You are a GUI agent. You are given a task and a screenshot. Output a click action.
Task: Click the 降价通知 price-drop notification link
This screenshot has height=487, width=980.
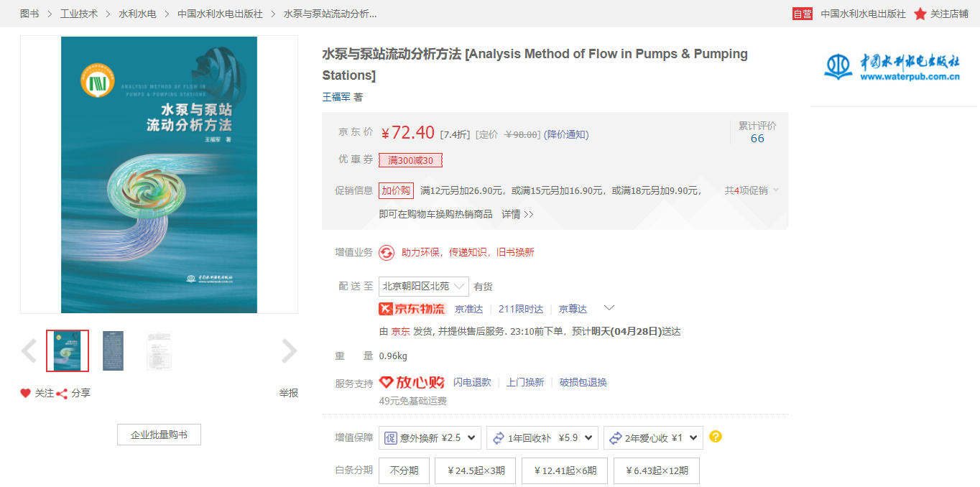(x=566, y=133)
